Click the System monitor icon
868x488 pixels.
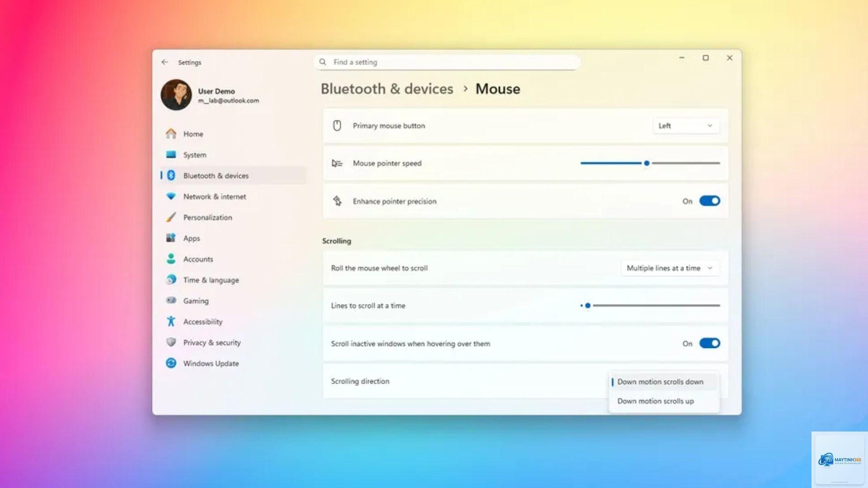click(171, 155)
